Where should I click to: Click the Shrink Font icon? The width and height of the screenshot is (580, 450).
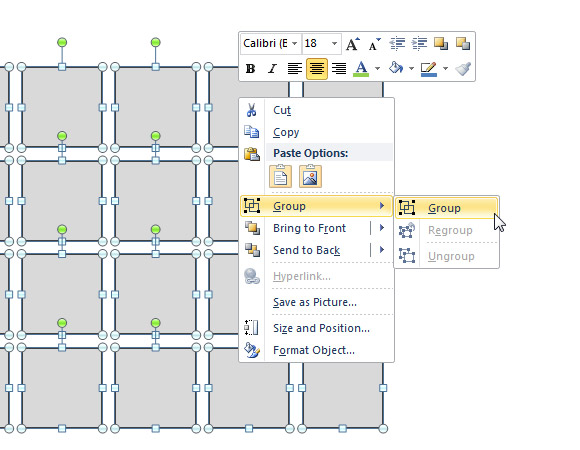[374, 44]
